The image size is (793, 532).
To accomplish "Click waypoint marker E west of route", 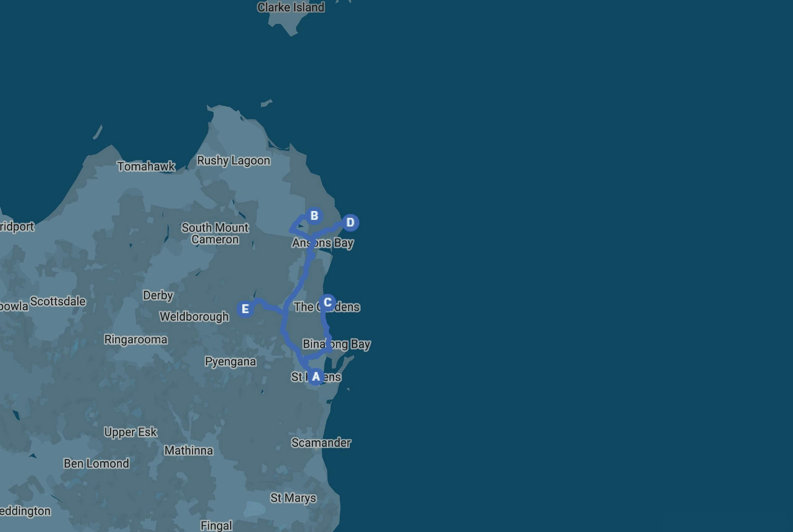I will point(245,309).
